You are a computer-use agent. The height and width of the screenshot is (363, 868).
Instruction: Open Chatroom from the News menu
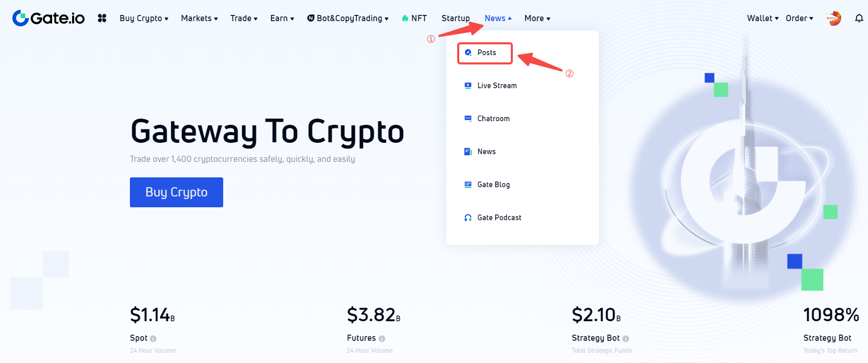click(493, 119)
